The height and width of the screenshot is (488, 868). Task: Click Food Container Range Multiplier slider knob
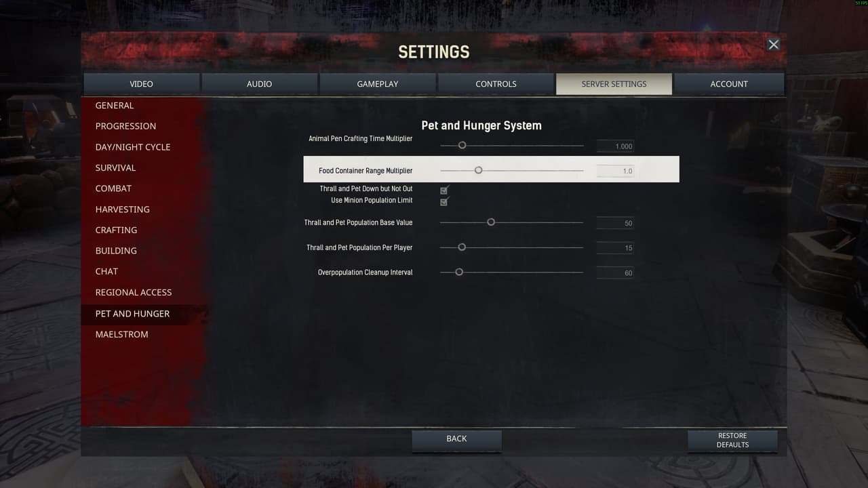point(478,170)
